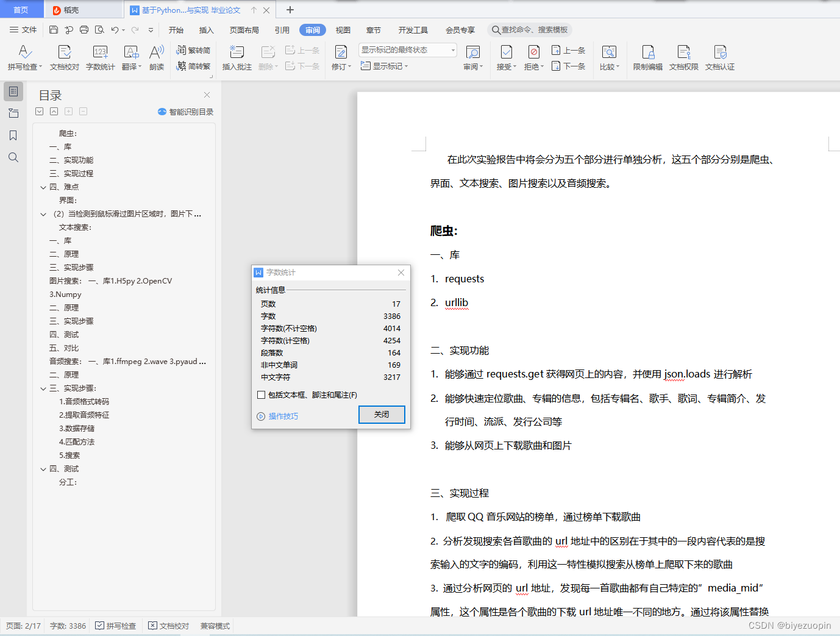
Task: Go to next revision 下一条
Action: pos(568,66)
